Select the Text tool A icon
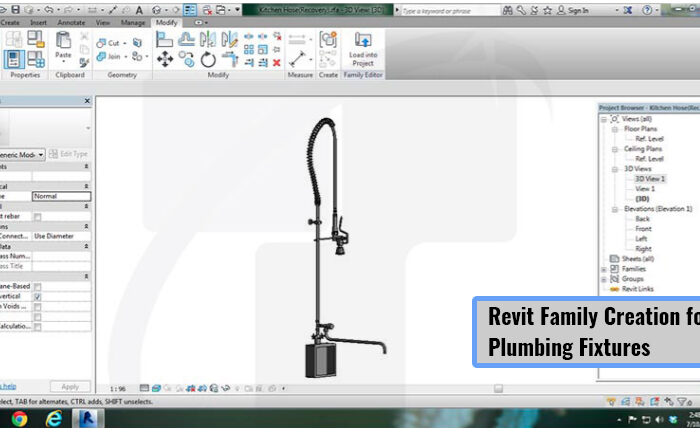The height and width of the screenshot is (432, 700). coord(139,10)
